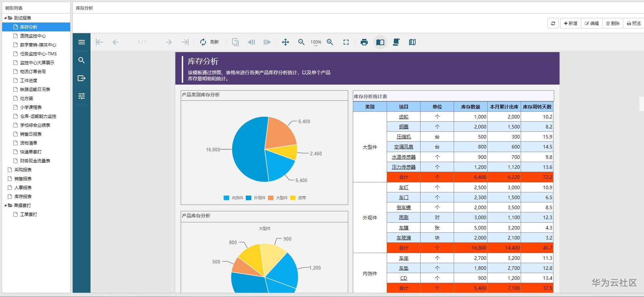Click the 编辑 button

592,23
